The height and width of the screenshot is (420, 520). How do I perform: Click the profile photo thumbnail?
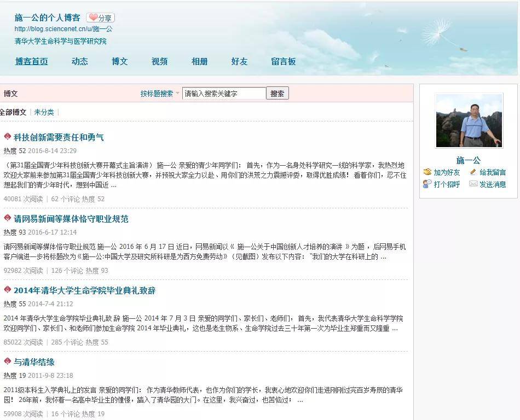[x=469, y=120]
